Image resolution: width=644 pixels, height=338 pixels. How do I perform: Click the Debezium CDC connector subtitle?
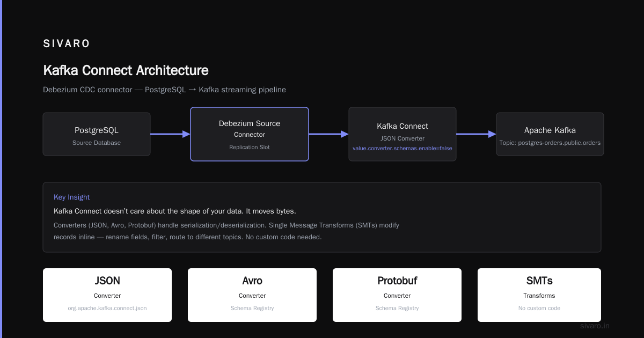[164, 90]
